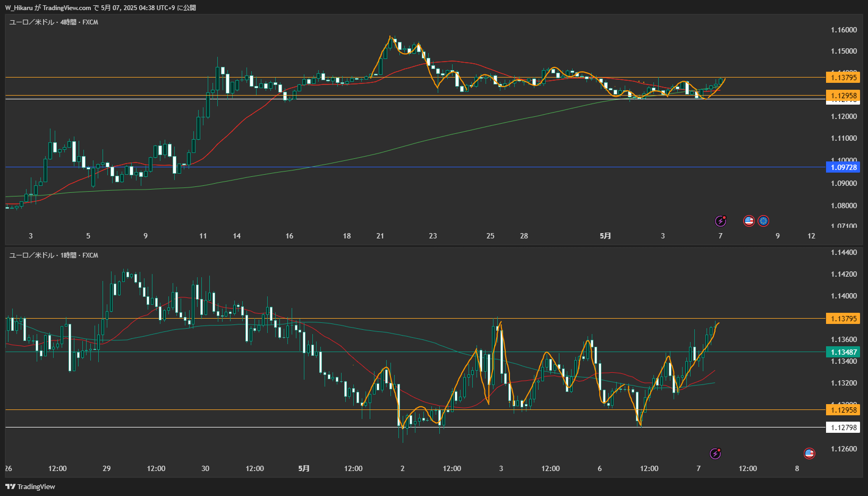Click date 16 on the 4-hour time axis
Viewport: 868px width, 496px height.
click(290, 236)
